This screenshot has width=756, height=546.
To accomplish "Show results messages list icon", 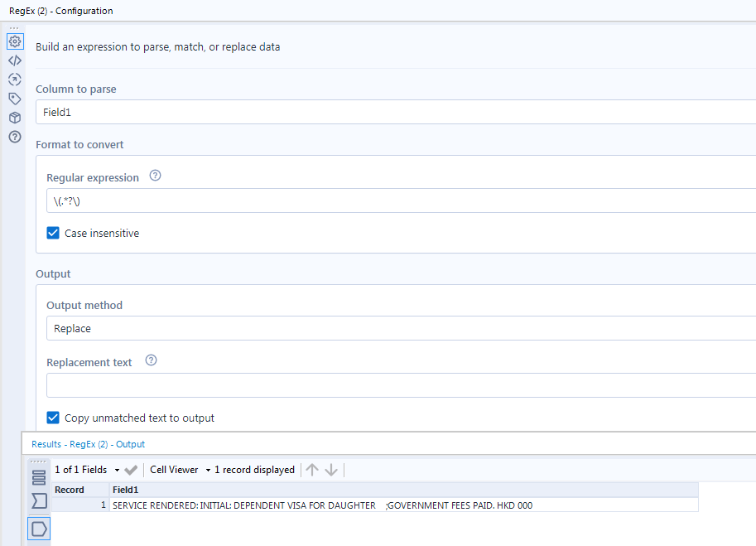I will [39, 477].
